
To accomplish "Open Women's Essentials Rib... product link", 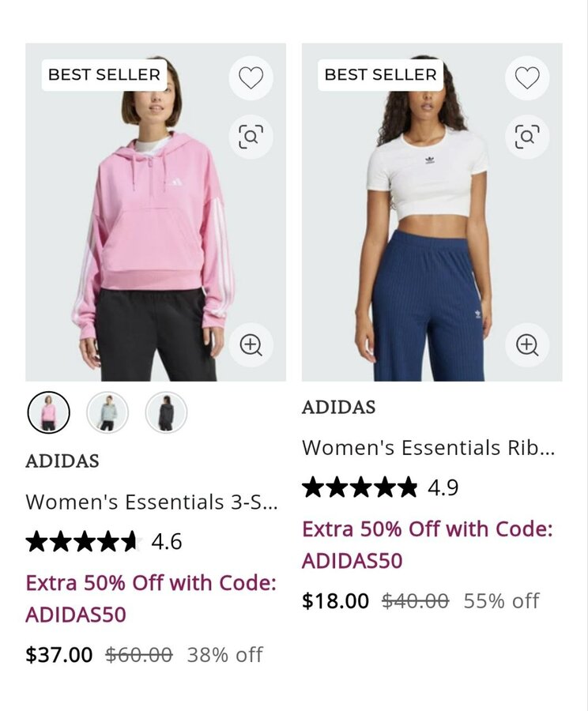I will (428, 448).
